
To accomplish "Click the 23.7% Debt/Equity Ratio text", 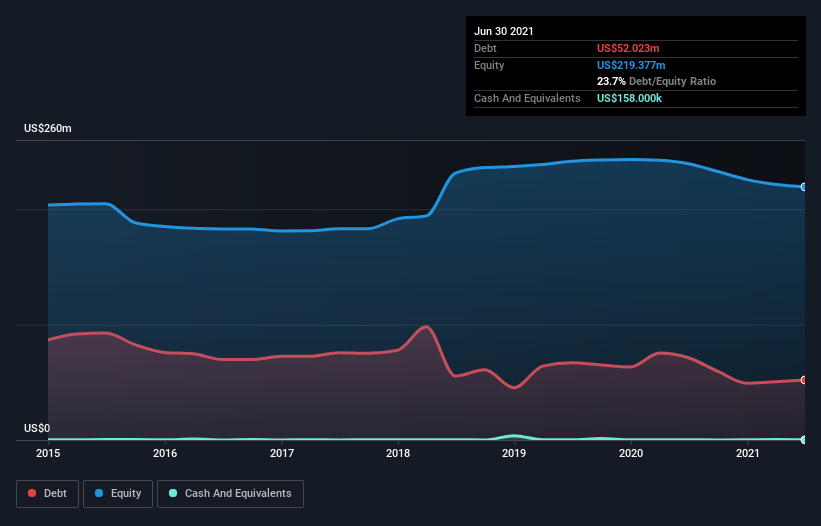I will click(x=657, y=81).
